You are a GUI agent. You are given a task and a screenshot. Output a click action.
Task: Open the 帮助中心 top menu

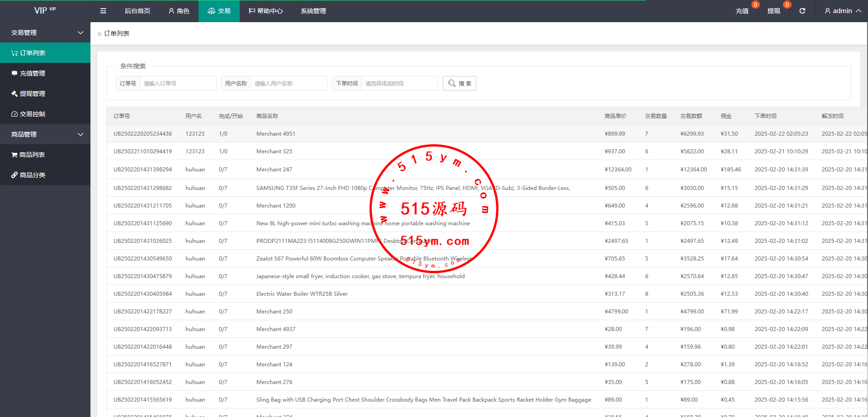point(266,11)
